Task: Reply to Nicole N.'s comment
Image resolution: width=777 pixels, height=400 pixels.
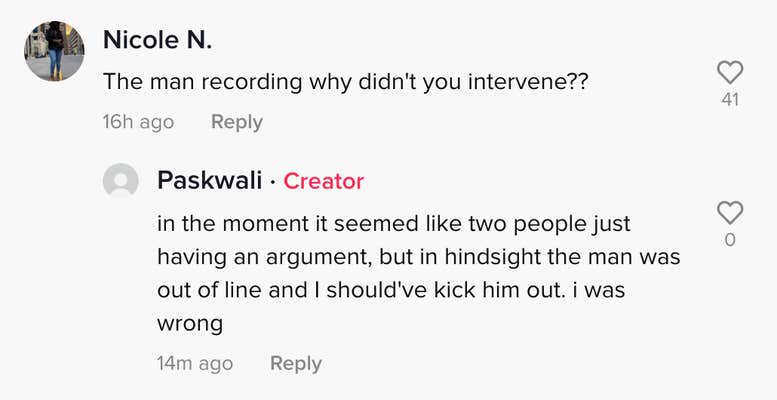Action: [x=237, y=122]
